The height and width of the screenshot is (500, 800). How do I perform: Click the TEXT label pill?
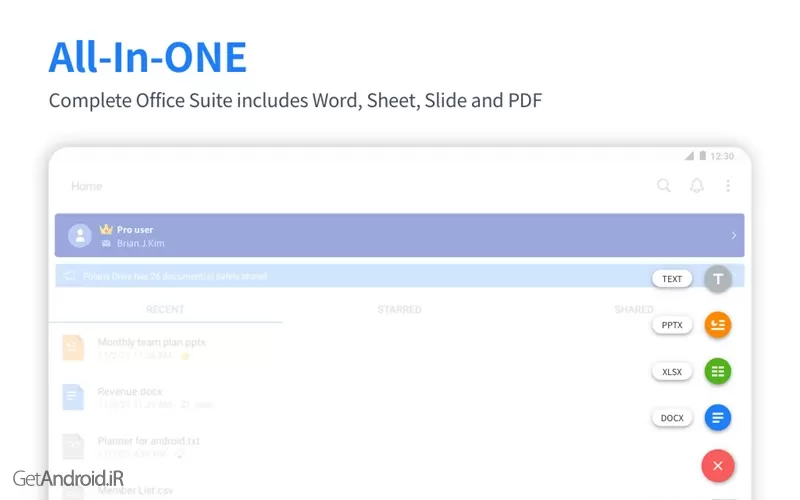coord(672,279)
